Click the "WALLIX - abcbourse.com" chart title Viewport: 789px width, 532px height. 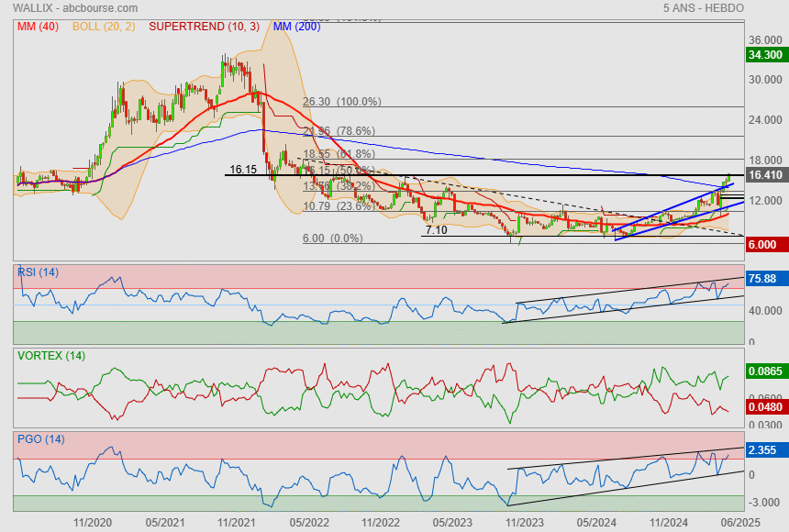(x=75, y=8)
